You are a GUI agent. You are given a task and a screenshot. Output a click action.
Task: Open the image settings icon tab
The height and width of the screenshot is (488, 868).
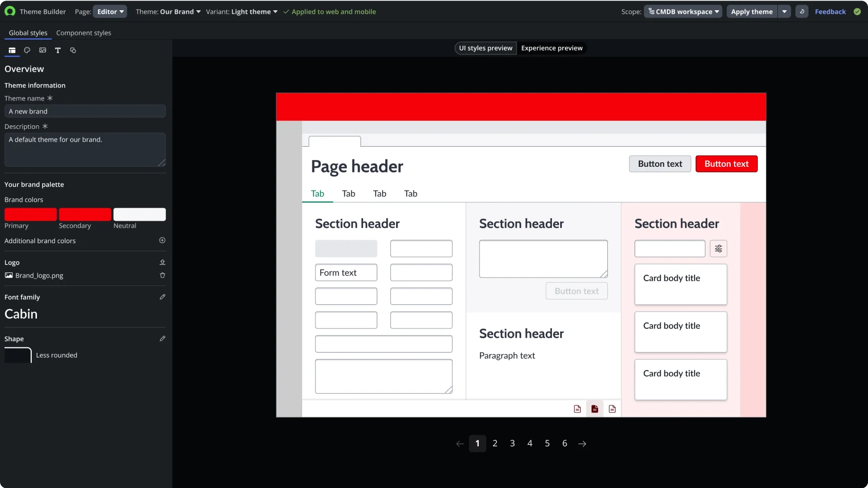pyautogui.click(x=43, y=50)
